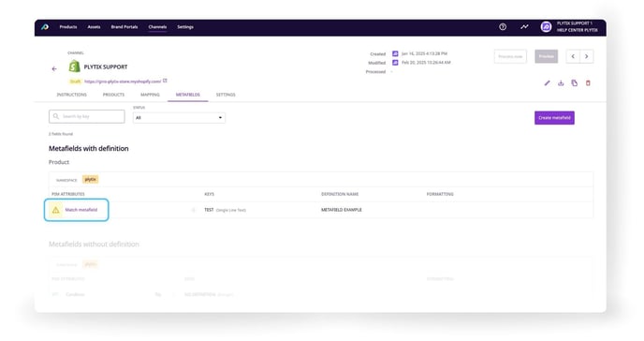Click the grey Preview button
This screenshot has width=644, height=341.
(547, 57)
